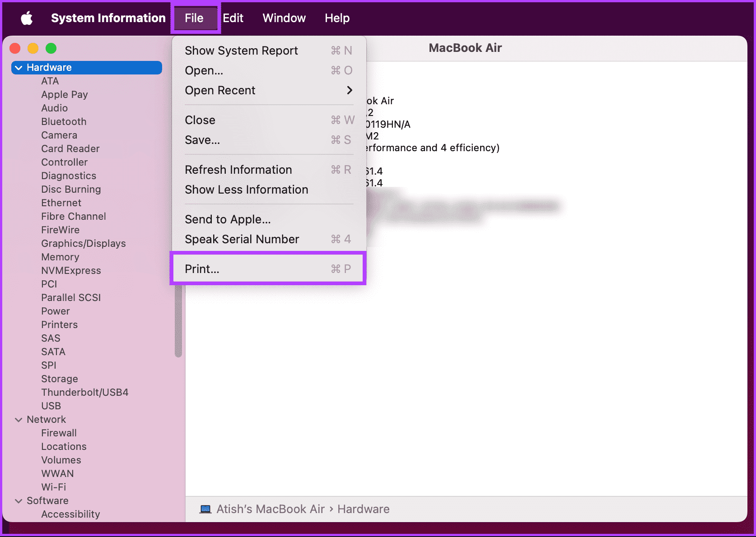Select Disc Burning in the sidebar
Image resolution: width=756 pixels, height=537 pixels.
(71, 190)
